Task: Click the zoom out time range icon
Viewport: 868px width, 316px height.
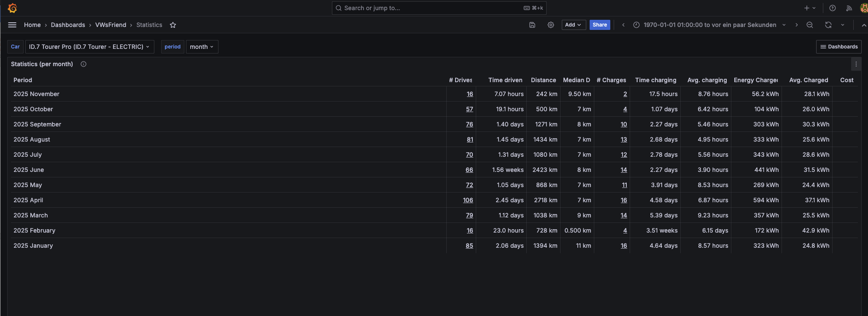Action: pos(810,25)
